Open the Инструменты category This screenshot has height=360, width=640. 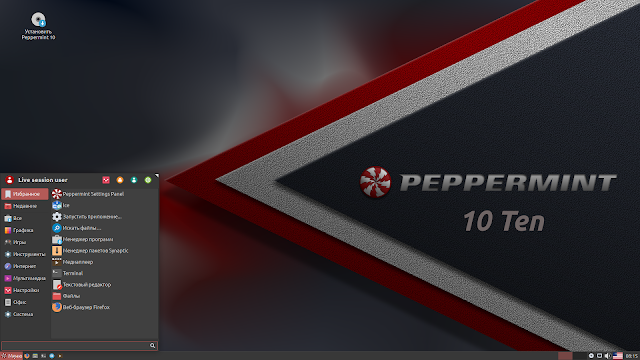tap(25, 254)
